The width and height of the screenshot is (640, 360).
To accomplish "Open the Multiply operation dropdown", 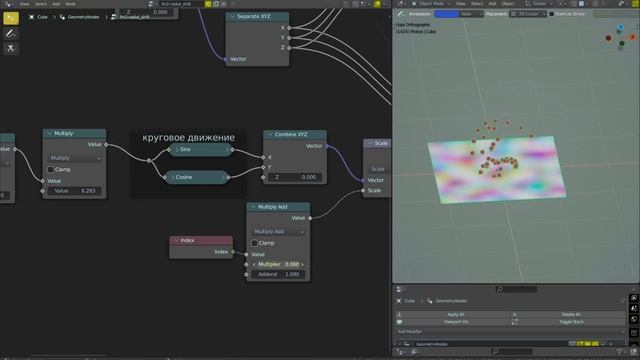I will (x=74, y=158).
